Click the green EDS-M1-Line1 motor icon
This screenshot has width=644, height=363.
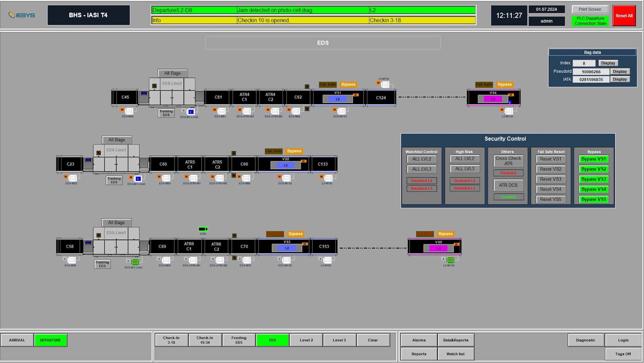click(135, 262)
